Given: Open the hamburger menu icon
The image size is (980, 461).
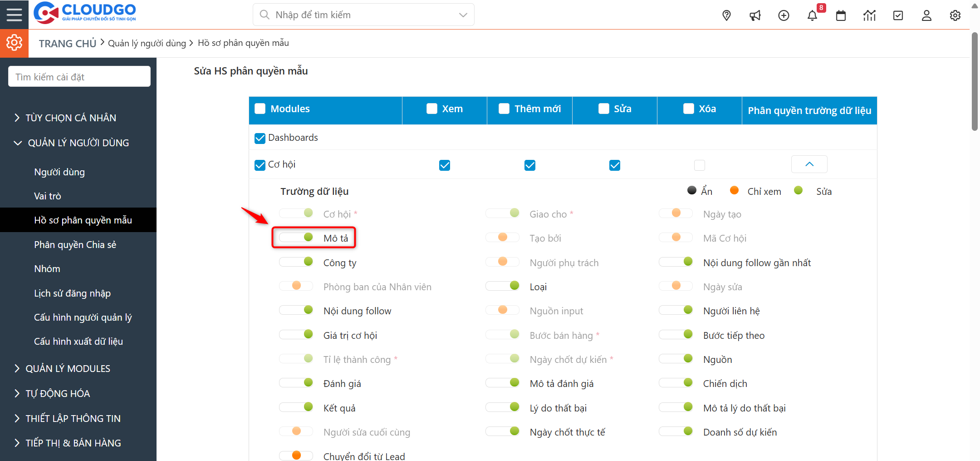Looking at the screenshot, I should [x=14, y=15].
